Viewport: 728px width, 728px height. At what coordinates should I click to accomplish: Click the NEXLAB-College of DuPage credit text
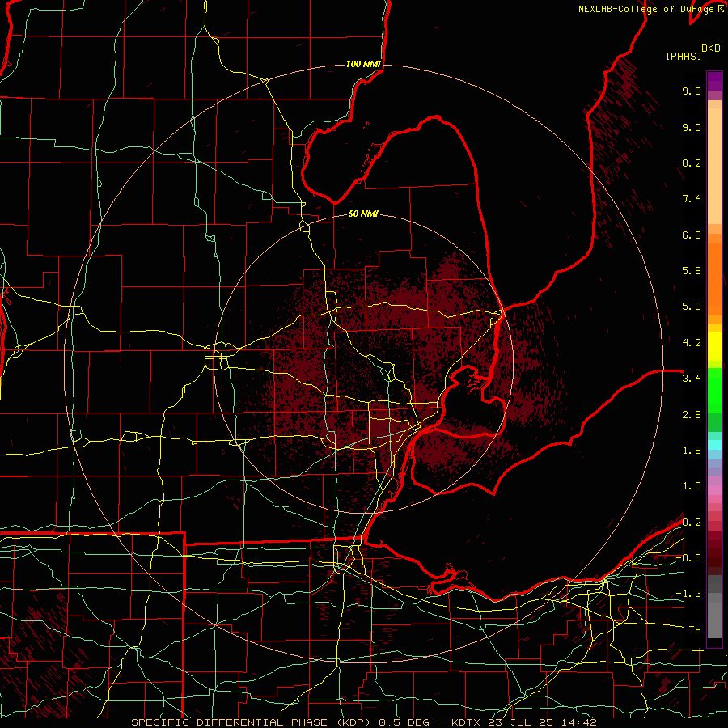click(645, 9)
